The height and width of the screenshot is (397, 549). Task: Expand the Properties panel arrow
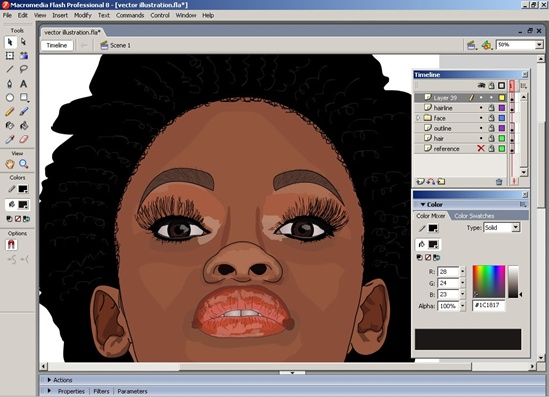(49, 391)
